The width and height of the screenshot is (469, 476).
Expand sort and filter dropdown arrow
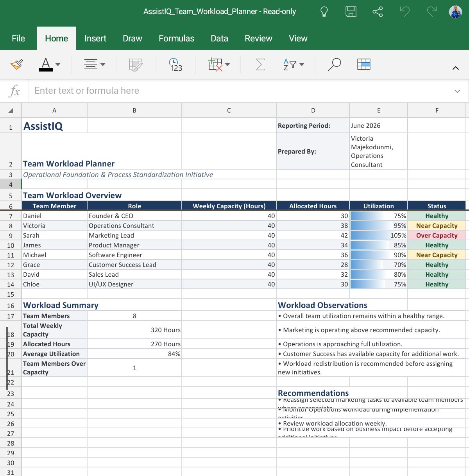coord(302,64)
